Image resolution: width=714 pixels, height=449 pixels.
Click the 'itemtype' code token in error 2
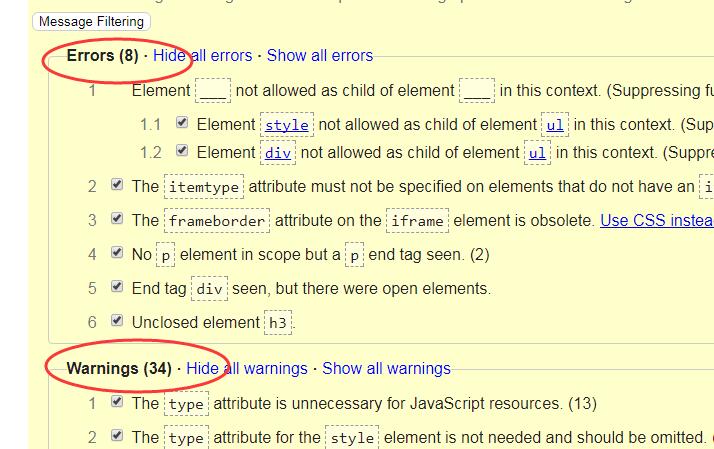click(204, 187)
